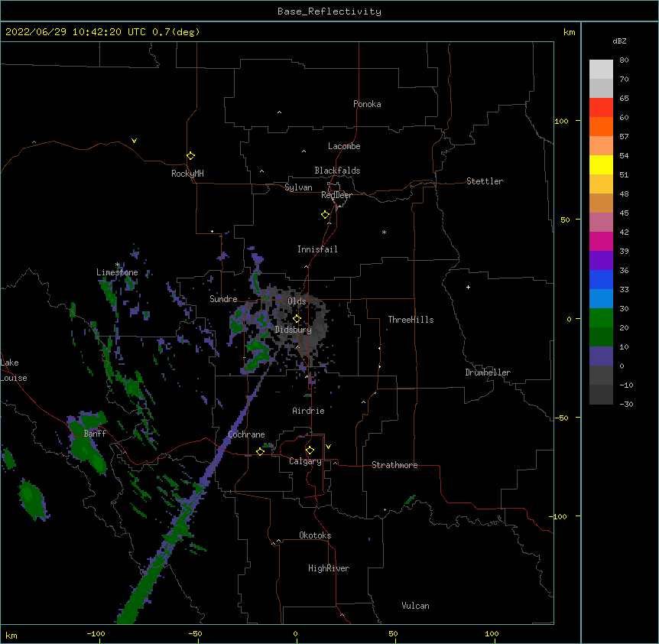The image size is (659, 644).
Task: Select the purple swatch in dBZ legend
Action: coord(601,261)
